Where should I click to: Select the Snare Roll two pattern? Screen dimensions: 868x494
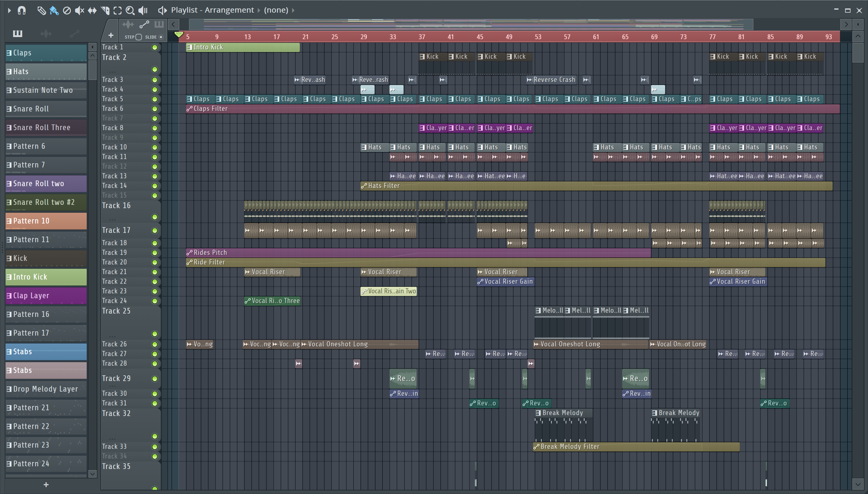(46, 183)
